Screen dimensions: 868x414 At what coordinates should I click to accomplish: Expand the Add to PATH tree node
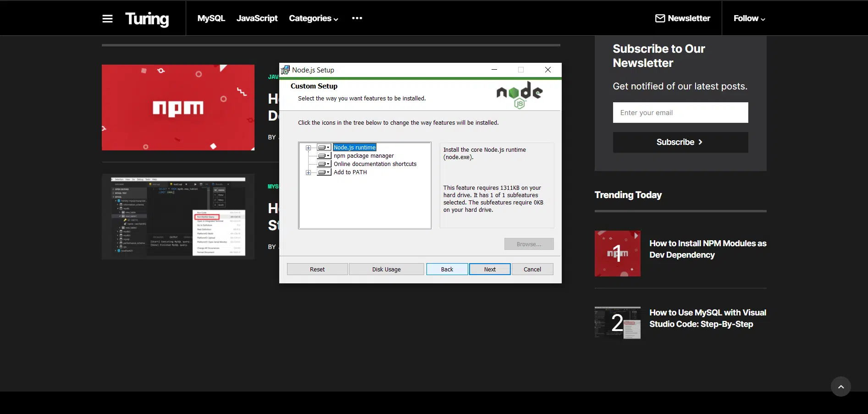click(x=308, y=172)
